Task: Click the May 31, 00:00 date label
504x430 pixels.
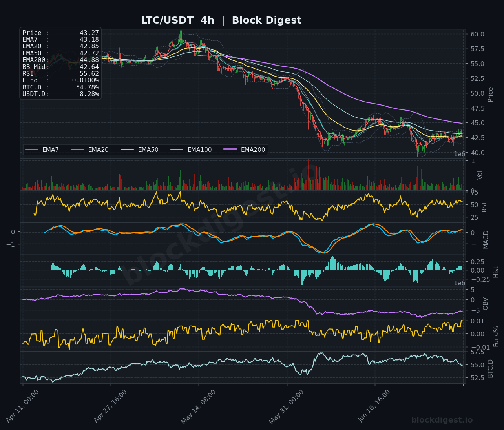Action: click(286, 407)
